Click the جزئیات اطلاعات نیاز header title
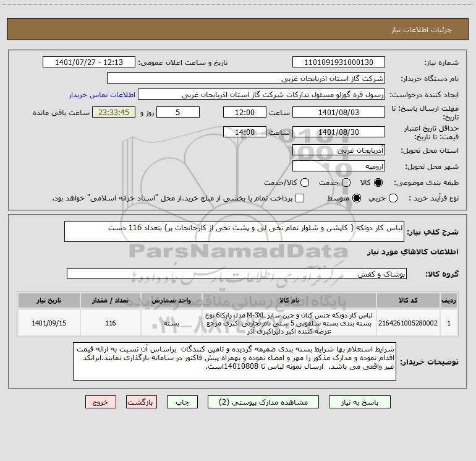Screen dimensions: 476x461 (x=421, y=30)
